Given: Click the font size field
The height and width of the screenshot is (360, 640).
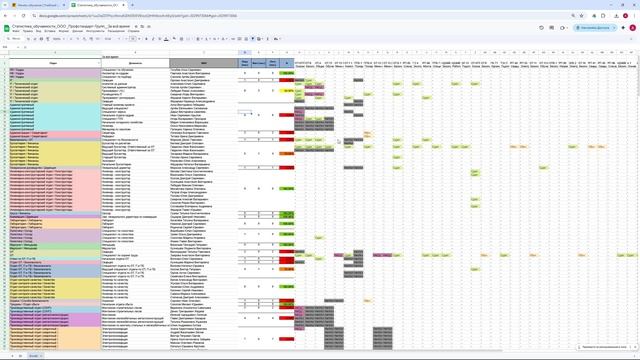Looking at the screenshot, I should pyautogui.click(x=133, y=39).
